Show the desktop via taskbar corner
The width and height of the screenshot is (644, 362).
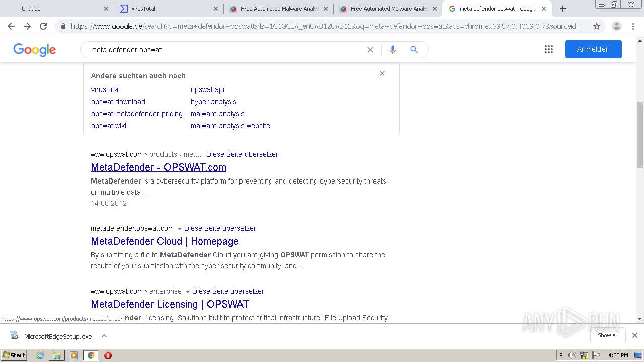(638, 355)
